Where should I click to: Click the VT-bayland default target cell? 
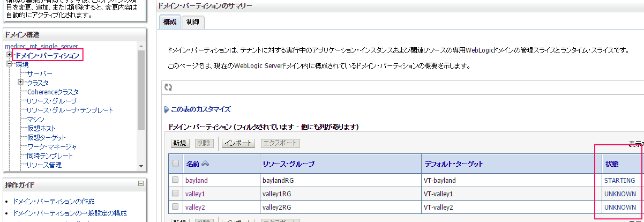point(439,180)
